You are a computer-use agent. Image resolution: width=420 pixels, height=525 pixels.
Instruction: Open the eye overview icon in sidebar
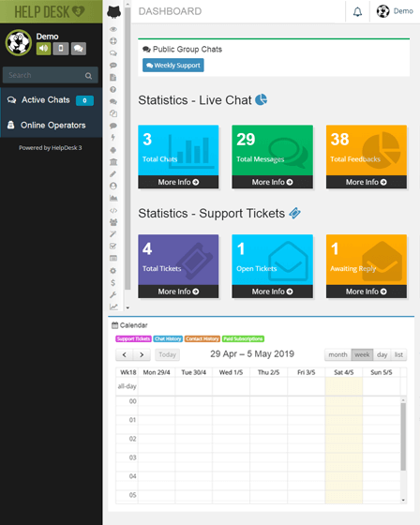[113, 29]
